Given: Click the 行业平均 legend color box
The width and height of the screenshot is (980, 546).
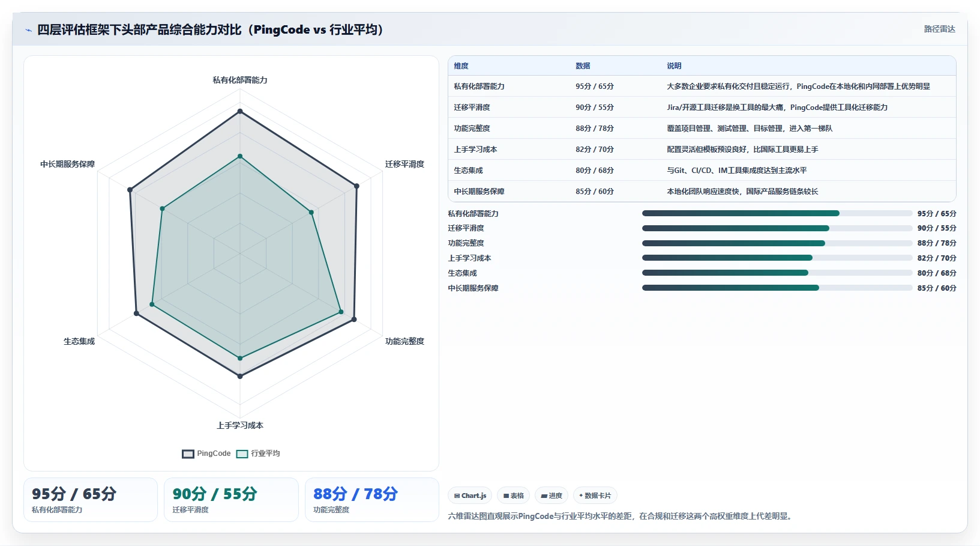Looking at the screenshot, I should (x=242, y=453).
